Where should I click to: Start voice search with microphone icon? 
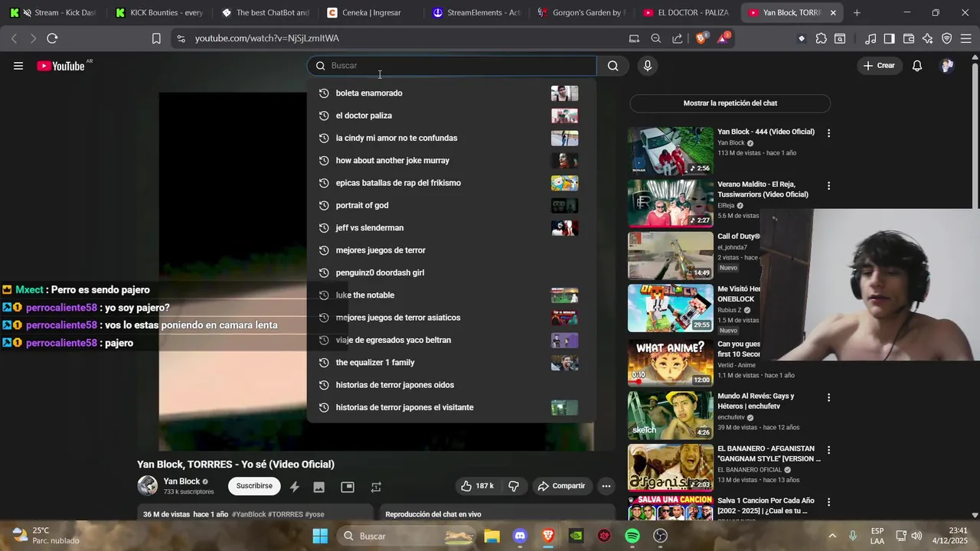(648, 66)
